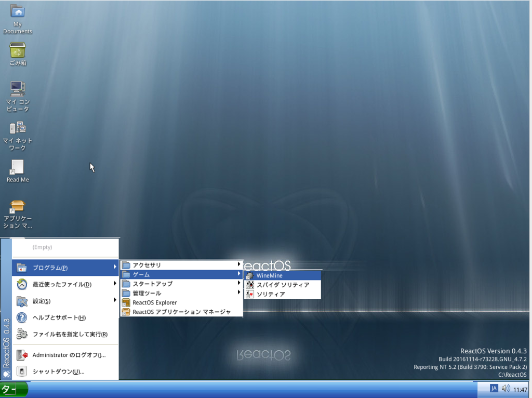Click the ファイル名を指定して実行 gears icon
Image resolution: width=532 pixels, height=398 pixels.
click(22, 334)
